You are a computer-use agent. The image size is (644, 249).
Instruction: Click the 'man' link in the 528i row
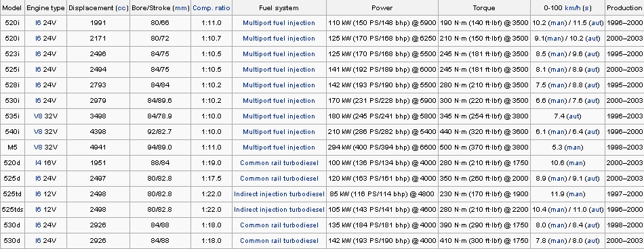point(557,85)
